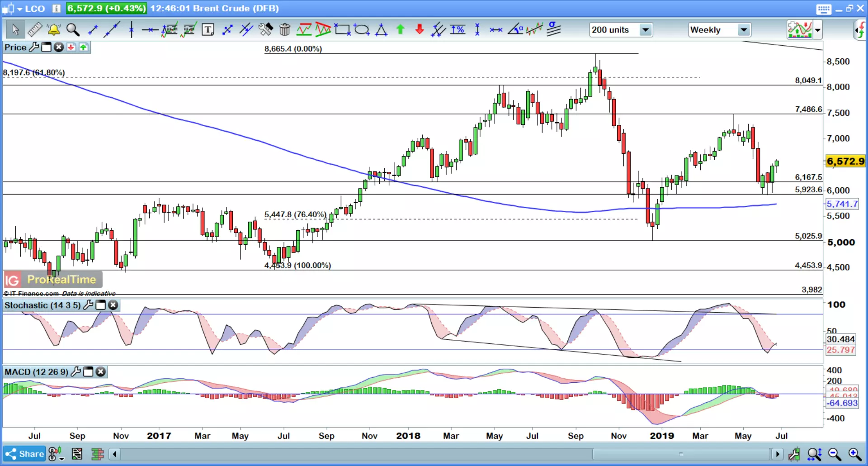Select the ruler measurement tool

pyautogui.click(x=35, y=30)
